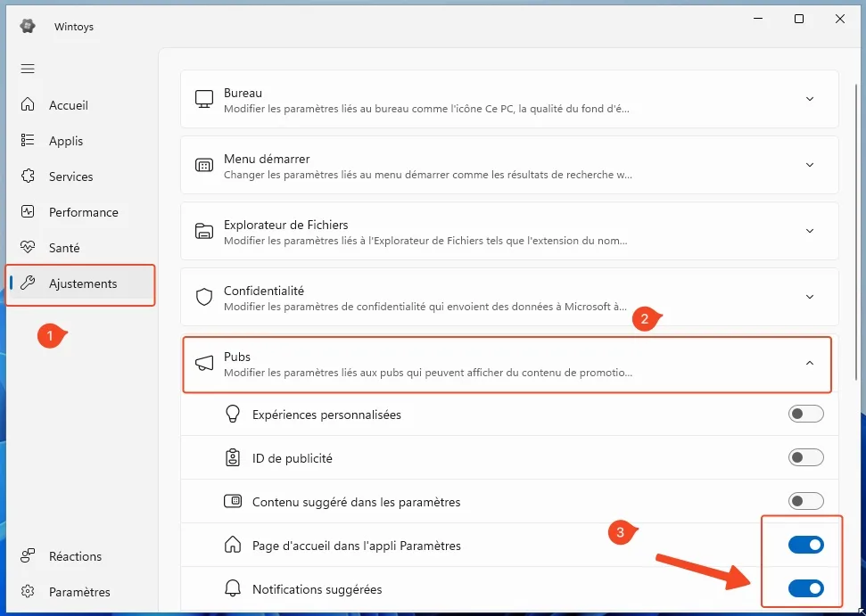Enable the Expériences personnalisées toggle

[x=805, y=414]
